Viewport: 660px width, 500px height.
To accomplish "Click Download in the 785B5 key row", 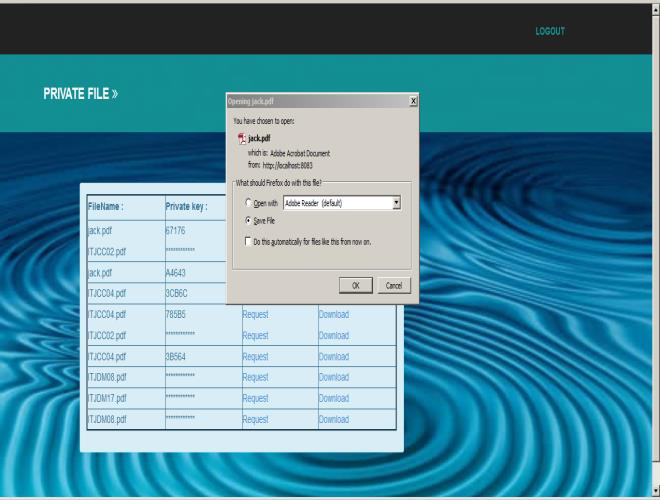I will pos(333,314).
